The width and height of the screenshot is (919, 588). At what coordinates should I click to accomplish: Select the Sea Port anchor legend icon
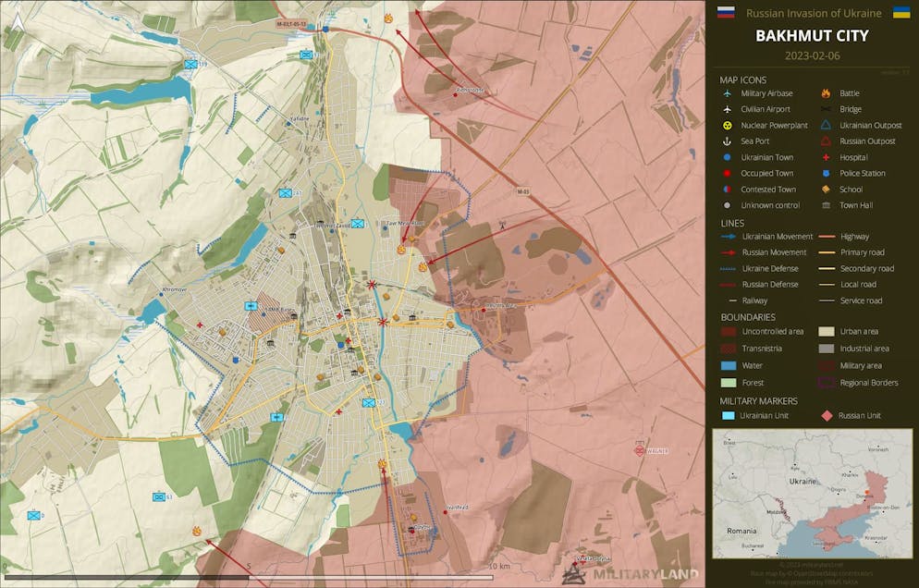(x=728, y=141)
